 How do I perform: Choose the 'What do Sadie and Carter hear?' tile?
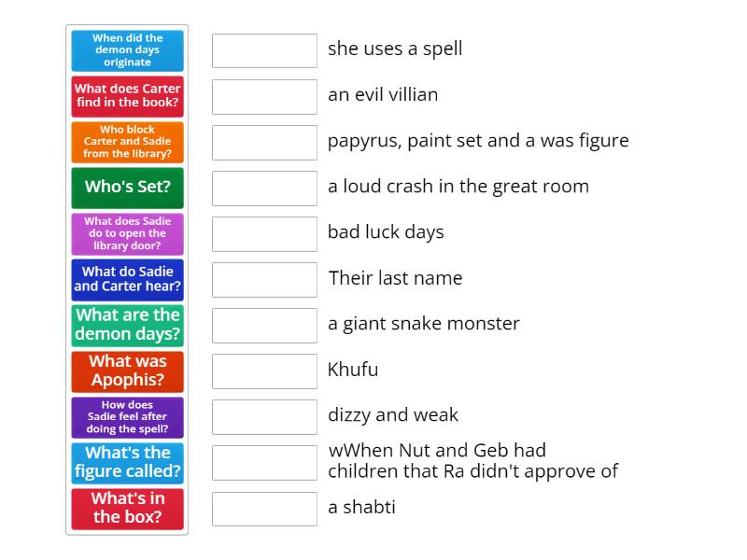(127, 279)
